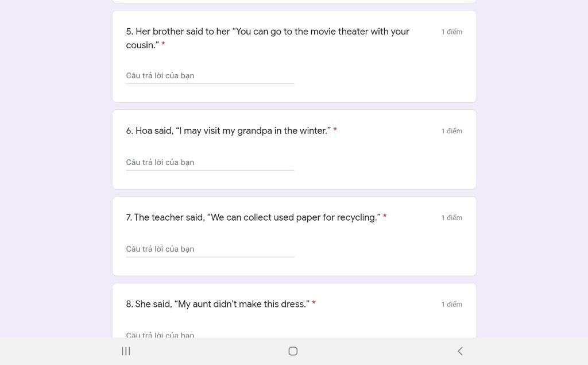Click the red asterisk after "recycling."
The image size is (588, 365).
coord(385,217)
